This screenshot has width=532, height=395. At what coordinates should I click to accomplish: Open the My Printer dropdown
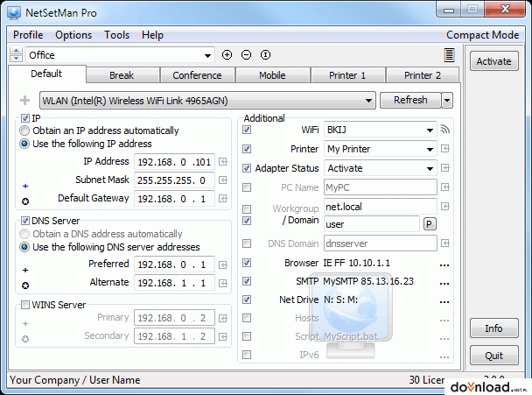point(381,149)
